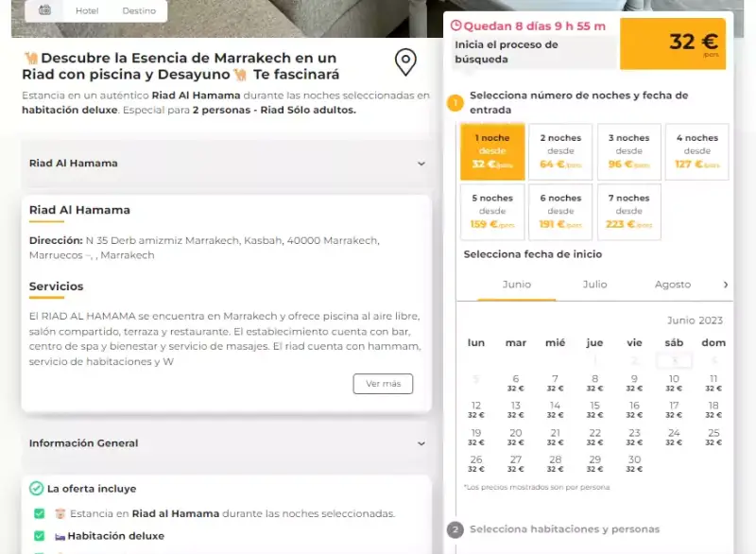Open the Destino tab

139,10
